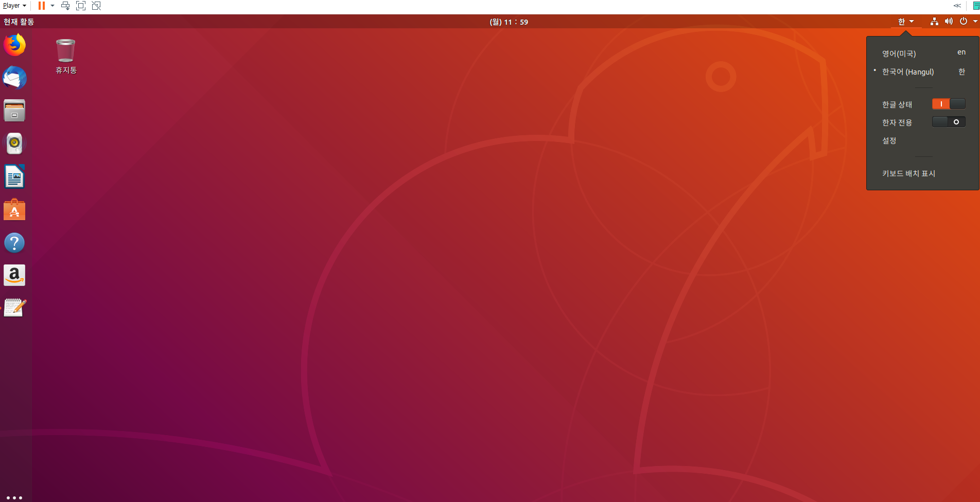
Task: Open the text editor notepad icon
Action: pyautogui.click(x=14, y=308)
